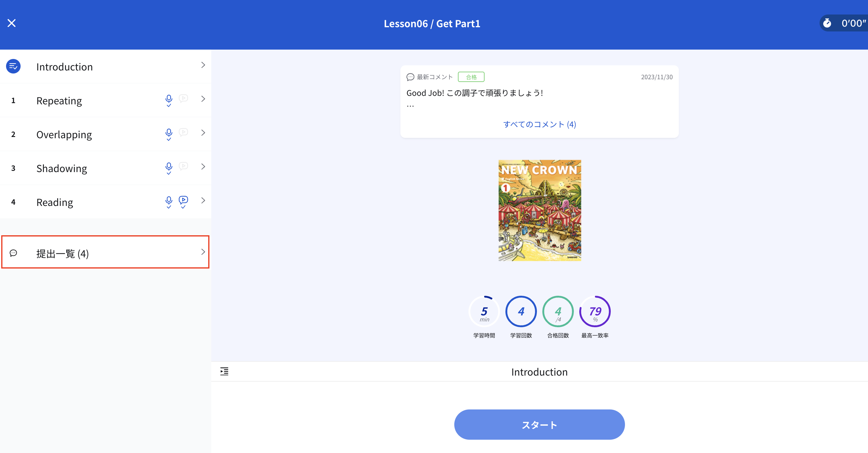Click the 合格回数 label
868x453 pixels.
(x=558, y=335)
